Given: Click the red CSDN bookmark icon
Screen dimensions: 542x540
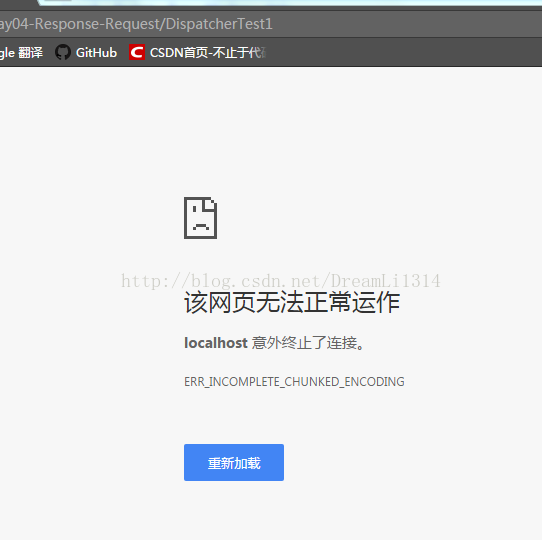Looking at the screenshot, I should pos(137,52).
